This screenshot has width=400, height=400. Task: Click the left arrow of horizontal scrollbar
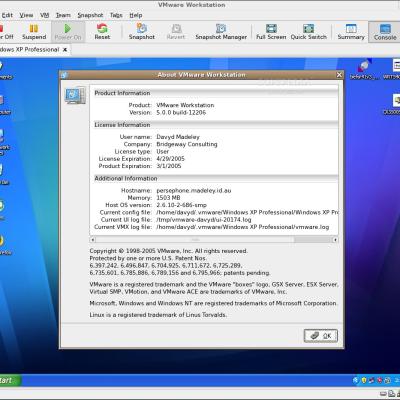click(x=93, y=239)
